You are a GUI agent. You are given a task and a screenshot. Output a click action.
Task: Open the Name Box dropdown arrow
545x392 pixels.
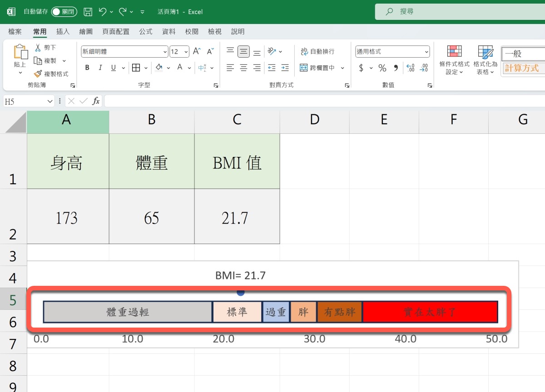(x=50, y=101)
